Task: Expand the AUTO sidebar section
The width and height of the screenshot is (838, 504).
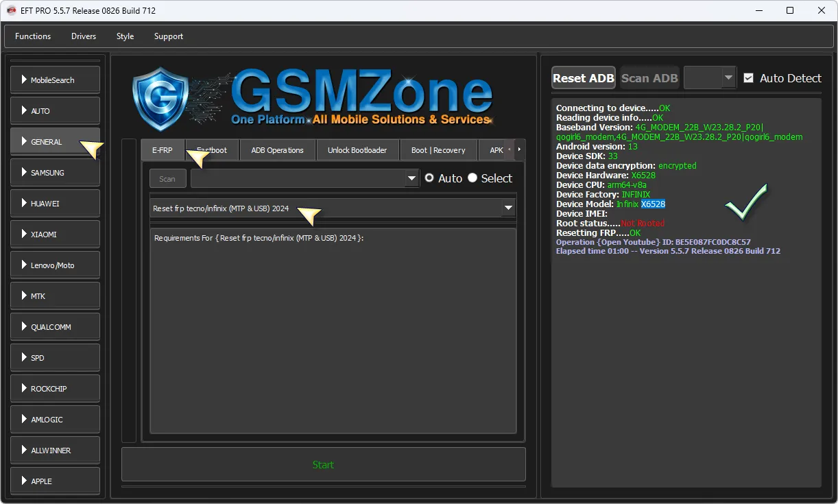Action: click(55, 110)
